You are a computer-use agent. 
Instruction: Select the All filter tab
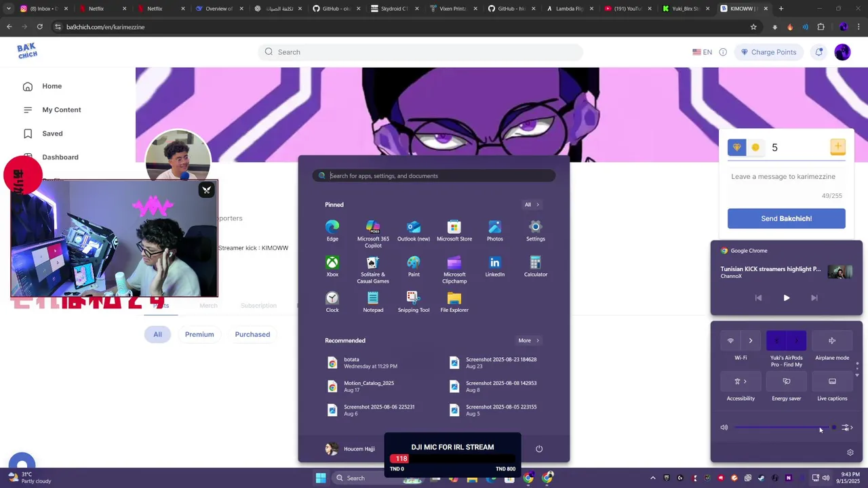157,334
